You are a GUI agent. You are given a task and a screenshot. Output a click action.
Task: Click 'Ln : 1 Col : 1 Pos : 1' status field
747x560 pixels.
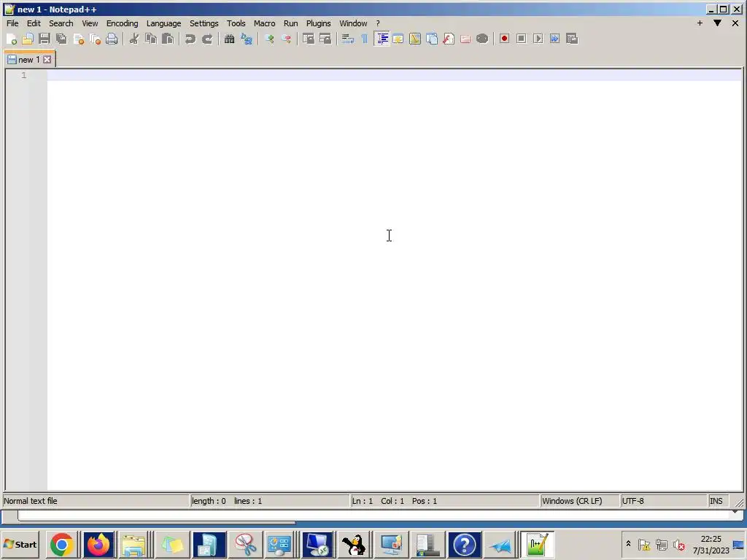pos(444,501)
